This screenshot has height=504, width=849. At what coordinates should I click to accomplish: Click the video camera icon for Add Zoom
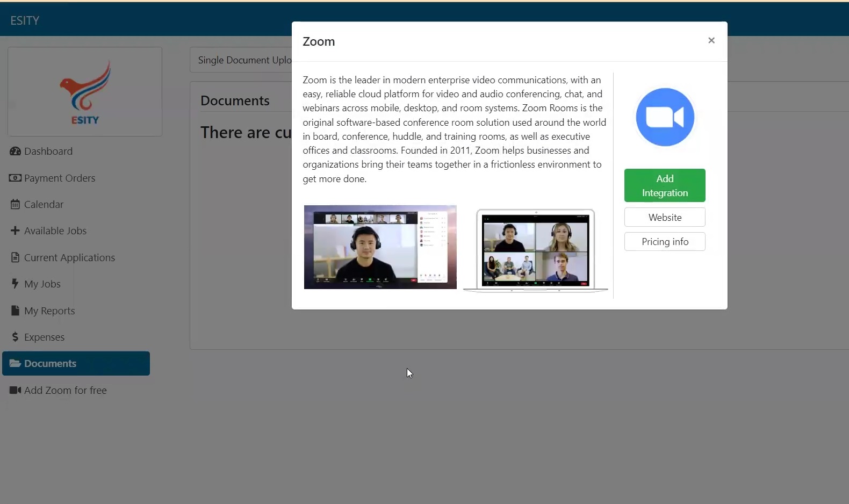(x=15, y=390)
